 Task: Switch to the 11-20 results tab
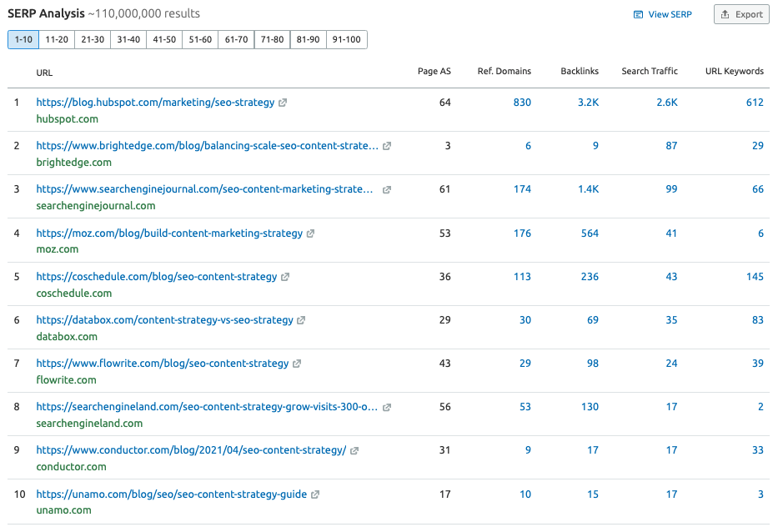(57, 39)
